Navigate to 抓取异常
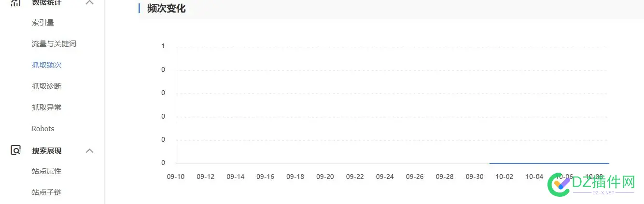The width and height of the screenshot is (644, 204). (x=46, y=107)
